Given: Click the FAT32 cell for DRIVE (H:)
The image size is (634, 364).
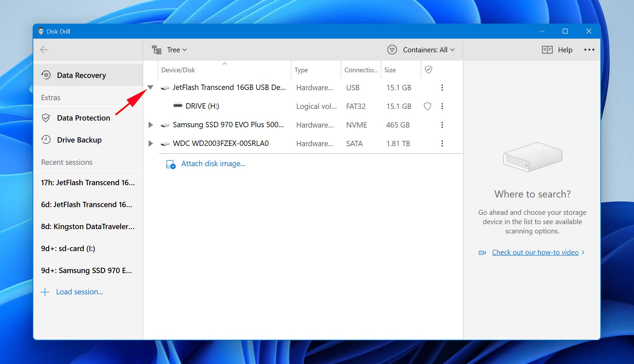Looking at the screenshot, I should (x=356, y=106).
